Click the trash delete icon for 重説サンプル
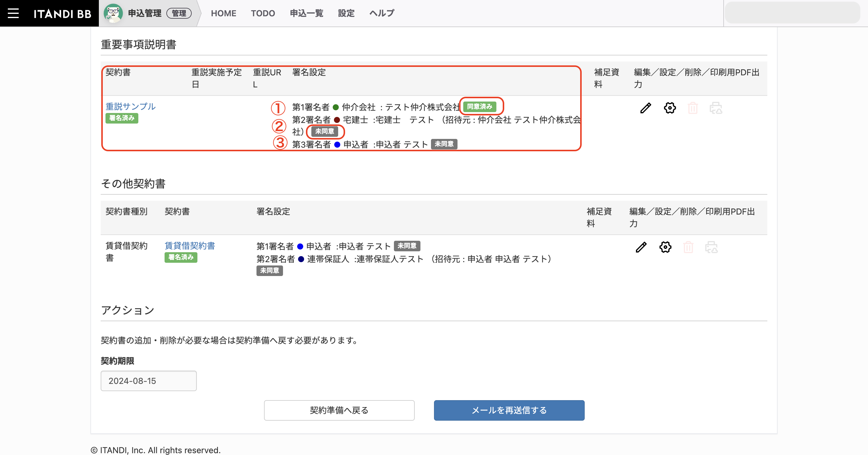This screenshot has height=455, width=868. point(693,108)
